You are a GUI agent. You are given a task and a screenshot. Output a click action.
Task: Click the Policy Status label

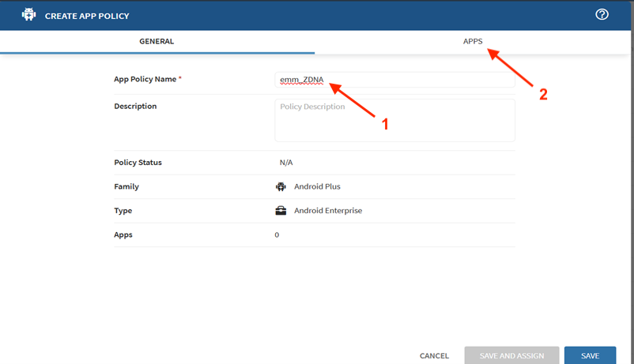[138, 163]
